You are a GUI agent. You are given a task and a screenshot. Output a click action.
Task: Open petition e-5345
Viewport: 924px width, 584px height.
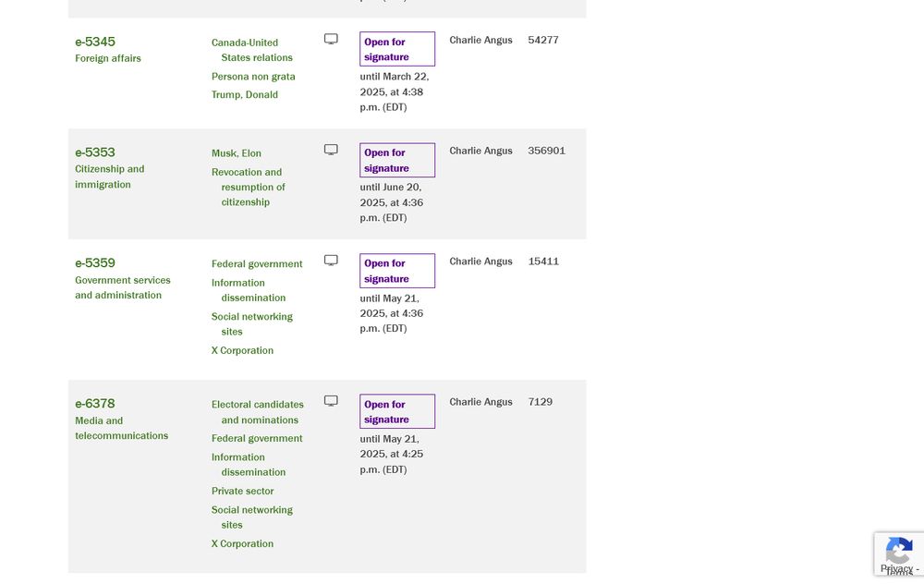point(95,42)
